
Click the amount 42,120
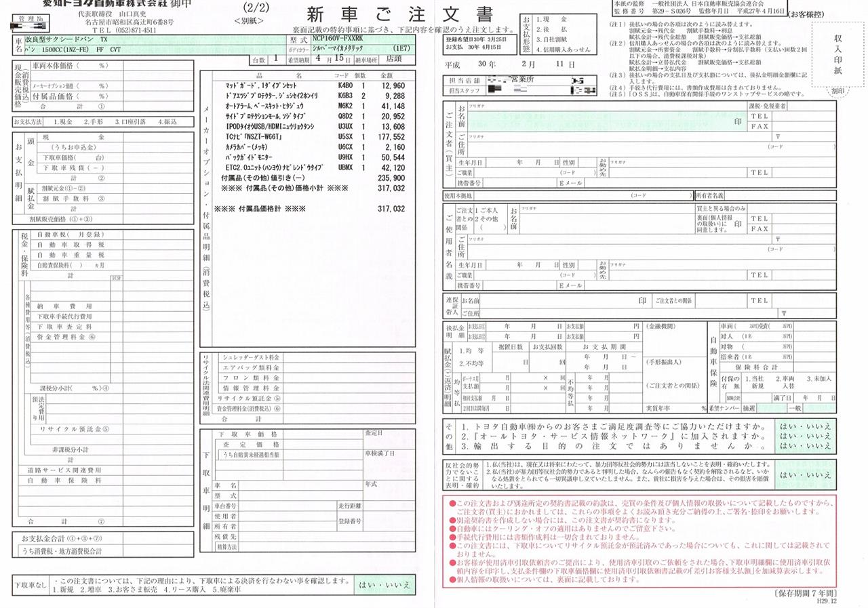point(393,167)
